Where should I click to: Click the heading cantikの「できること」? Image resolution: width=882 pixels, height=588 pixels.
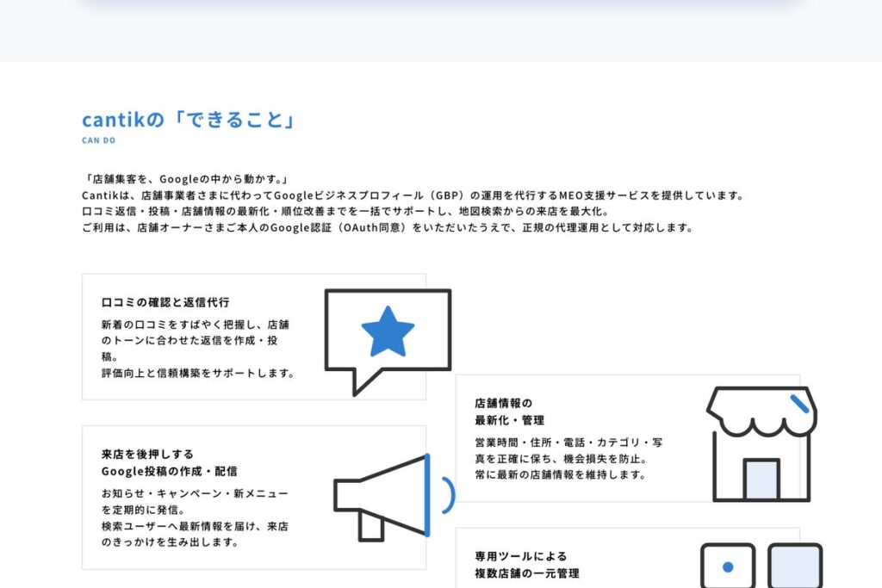pos(189,119)
